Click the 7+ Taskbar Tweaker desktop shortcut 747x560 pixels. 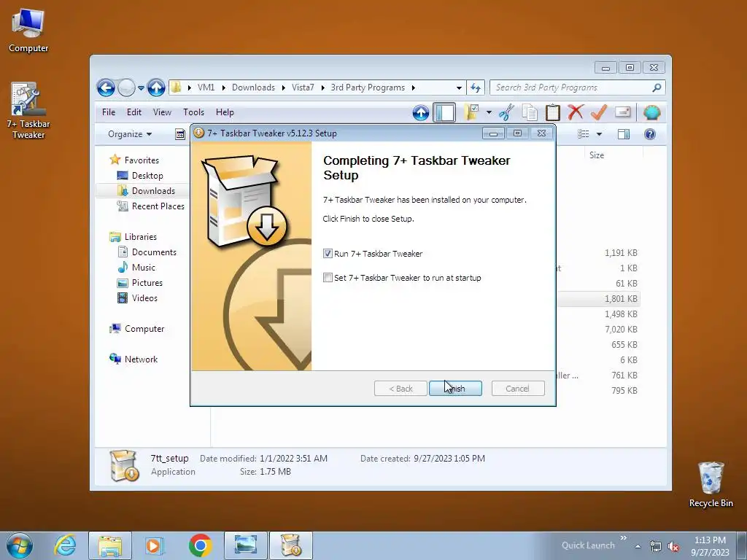28,111
